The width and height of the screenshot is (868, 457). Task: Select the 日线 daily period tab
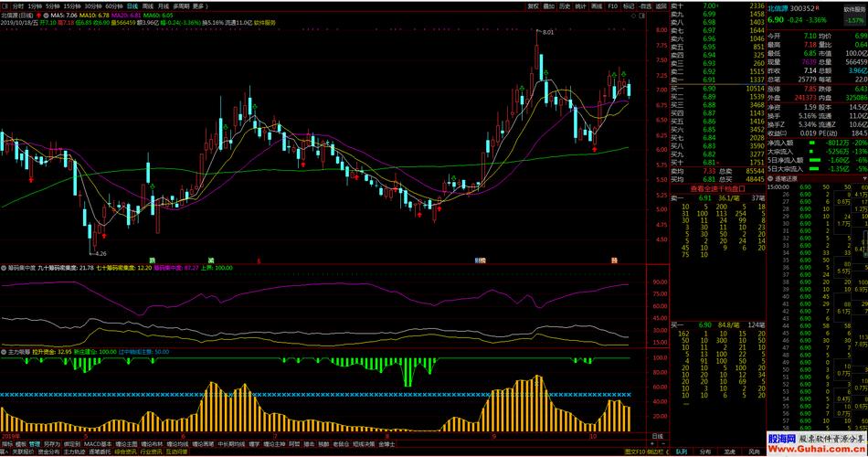tap(132, 6)
